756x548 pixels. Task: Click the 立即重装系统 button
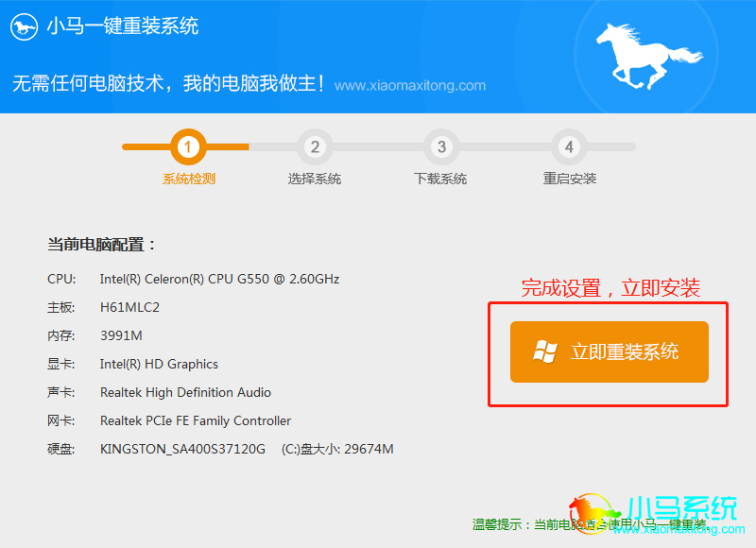pos(610,351)
